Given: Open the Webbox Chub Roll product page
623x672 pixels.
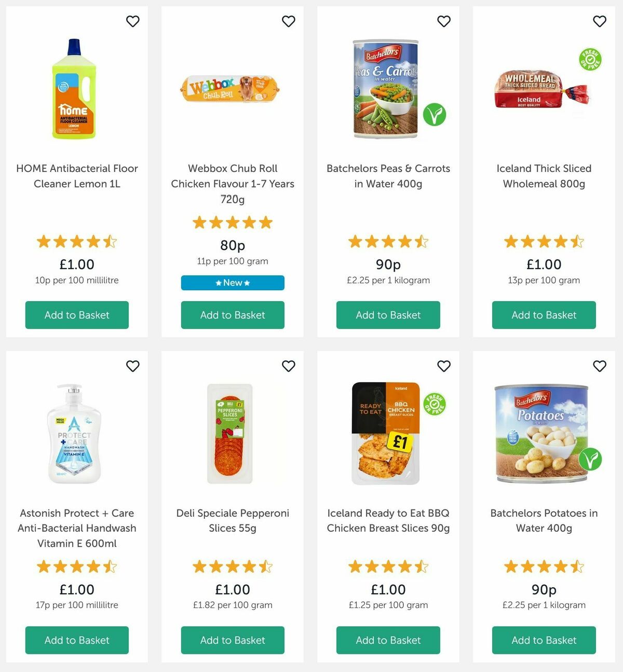Looking at the screenshot, I should click(x=232, y=184).
